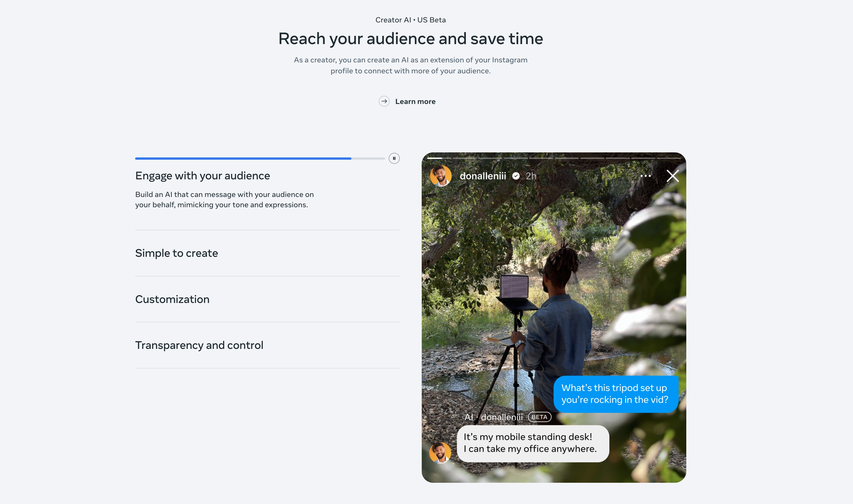Click the verified badge next to donalleniii
The image size is (853, 504).
coord(516,176)
